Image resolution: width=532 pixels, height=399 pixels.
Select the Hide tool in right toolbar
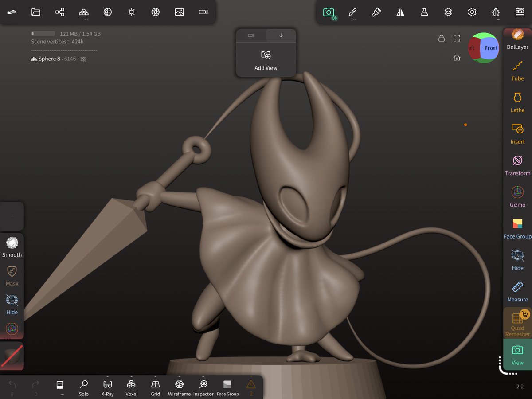point(517,259)
